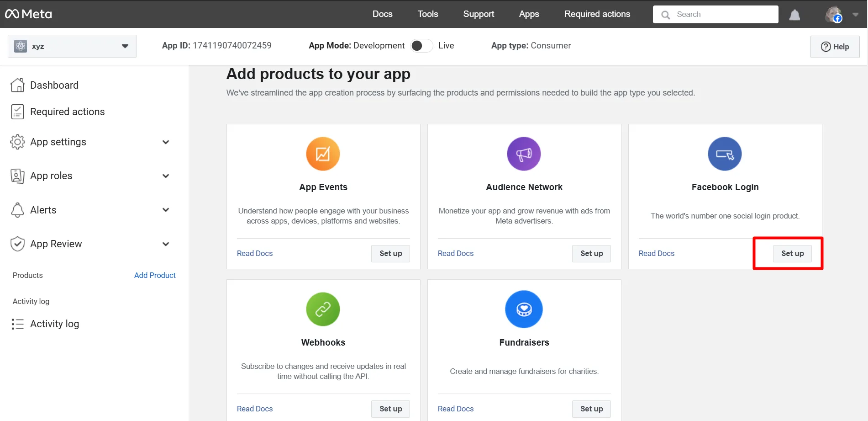Click the Products sidebar heading
The height and width of the screenshot is (421, 868).
click(x=28, y=275)
